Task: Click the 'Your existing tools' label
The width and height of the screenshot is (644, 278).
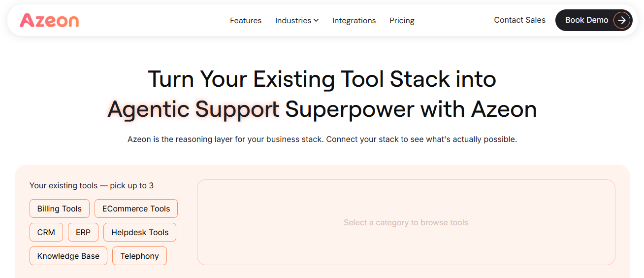Action: [92, 186]
